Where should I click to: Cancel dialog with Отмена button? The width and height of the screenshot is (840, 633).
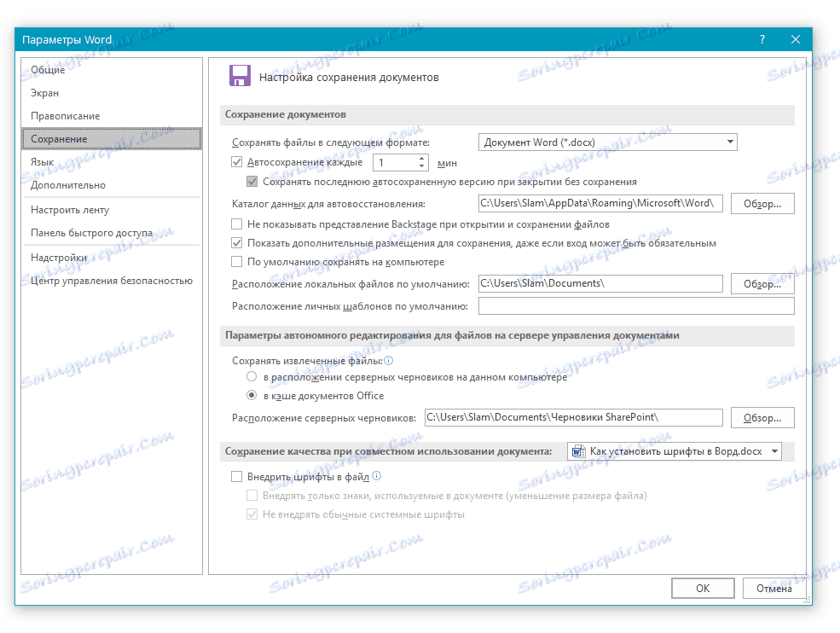[x=774, y=588]
